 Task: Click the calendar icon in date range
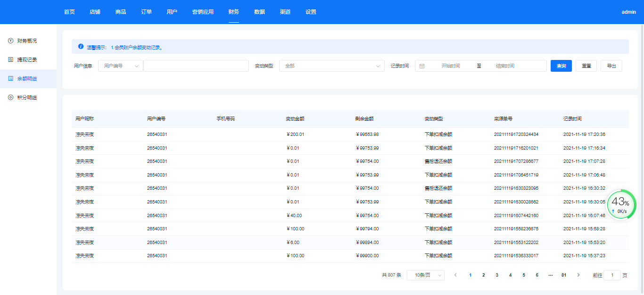click(422, 66)
